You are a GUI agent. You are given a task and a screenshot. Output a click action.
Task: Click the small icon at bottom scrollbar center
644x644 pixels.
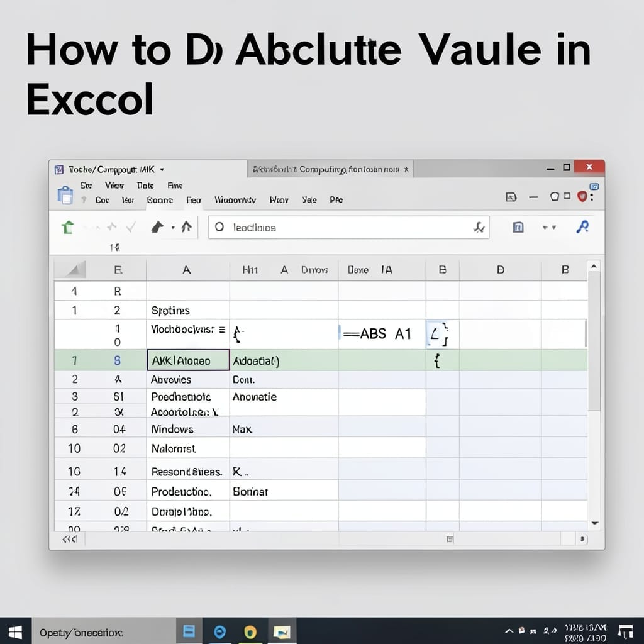[449, 539]
